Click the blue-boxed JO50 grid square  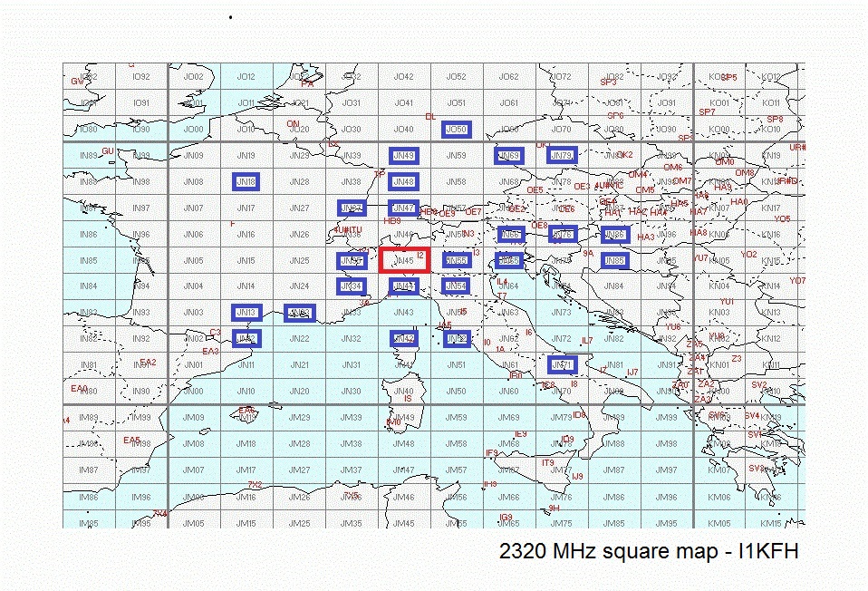[x=457, y=130]
